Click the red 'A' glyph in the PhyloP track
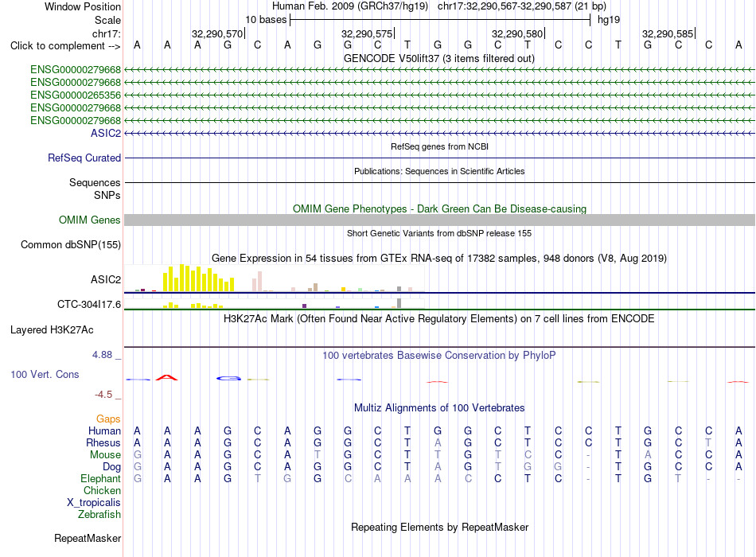Screen dimensions: 756x557 167,377
